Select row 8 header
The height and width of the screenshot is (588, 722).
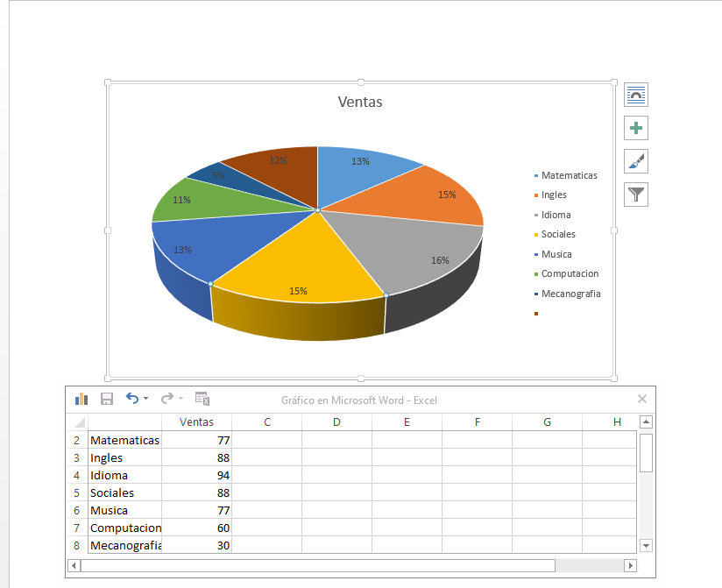click(x=77, y=545)
